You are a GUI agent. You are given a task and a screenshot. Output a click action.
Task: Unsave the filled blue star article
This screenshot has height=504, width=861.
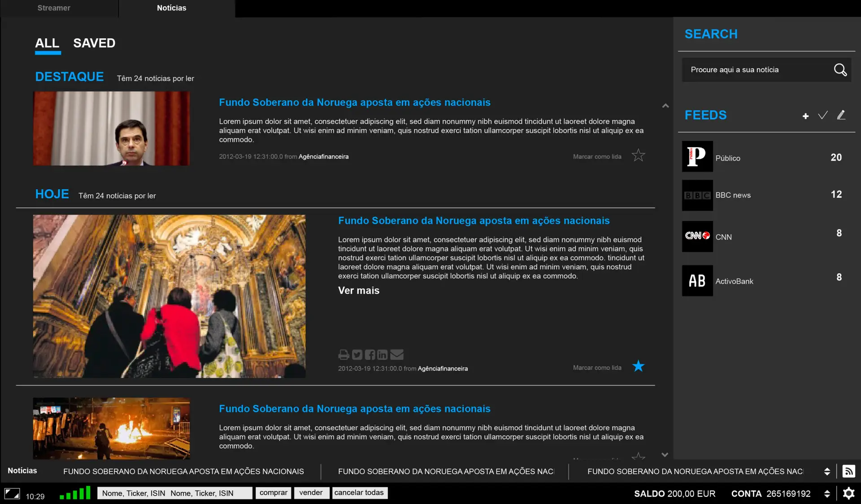coord(638,366)
